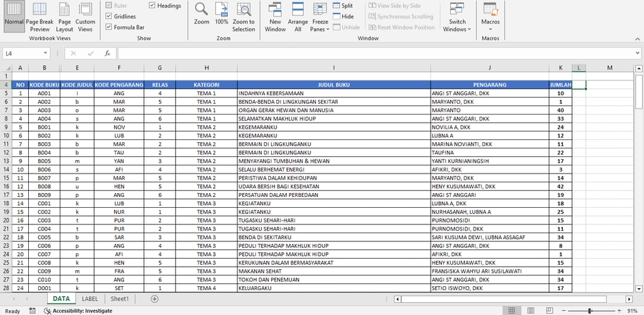Select the JUDUL BUKU header cell
Image resolution: width=644 pixels, height=315 pixels.
[x=333, y=85]
